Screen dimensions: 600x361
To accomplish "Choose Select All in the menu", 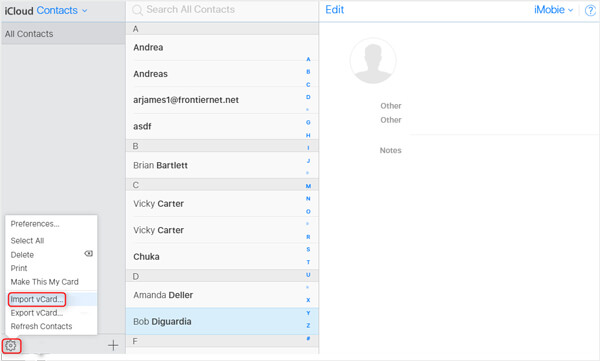I will tap(27, 241).
